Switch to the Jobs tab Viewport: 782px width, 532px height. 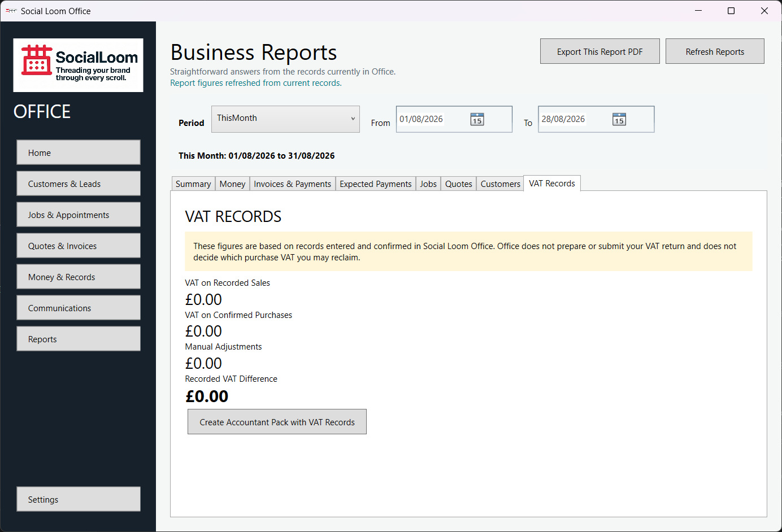(x=428, y=184)
